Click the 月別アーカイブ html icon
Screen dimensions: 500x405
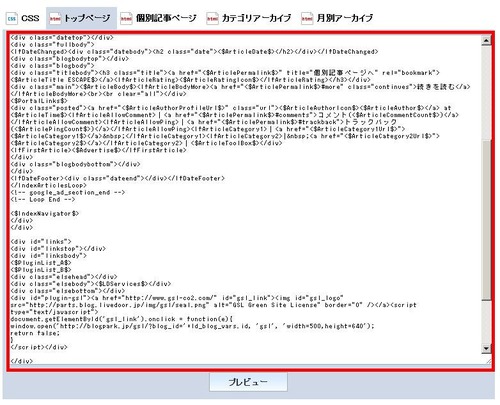(307, 18)
